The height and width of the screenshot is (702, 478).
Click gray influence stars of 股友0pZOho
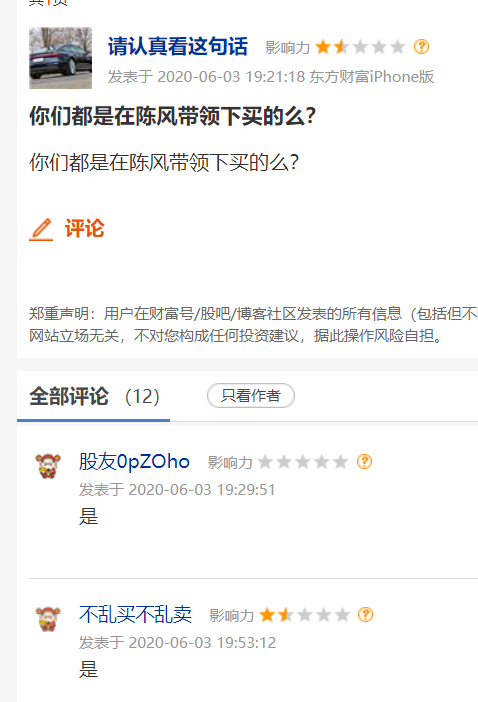pos(303,462)
